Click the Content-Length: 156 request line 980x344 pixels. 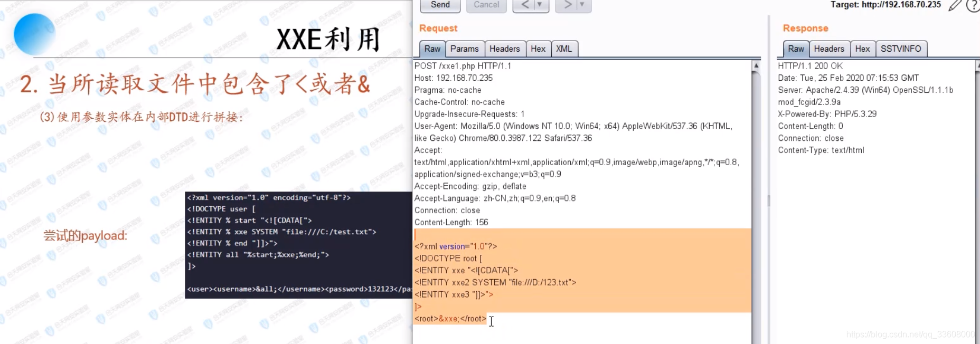451,223
